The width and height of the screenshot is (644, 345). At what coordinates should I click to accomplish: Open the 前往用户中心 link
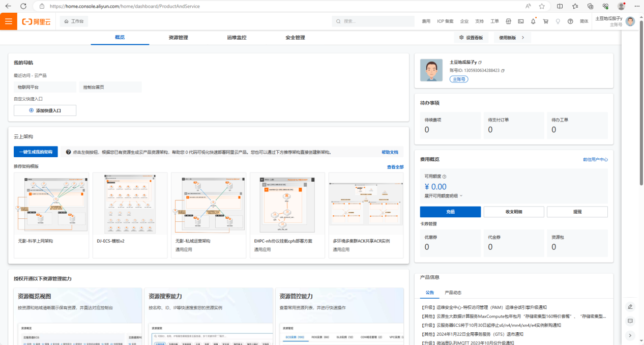pyautogui.click(x=595, y=160)
